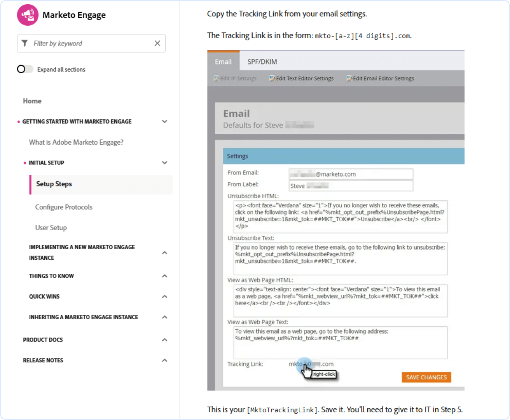Image resolution: width=510 pixels, height=420 pixels.
Task: Click Edit Email Editor Settings icon
Action: tap(349, 79)
